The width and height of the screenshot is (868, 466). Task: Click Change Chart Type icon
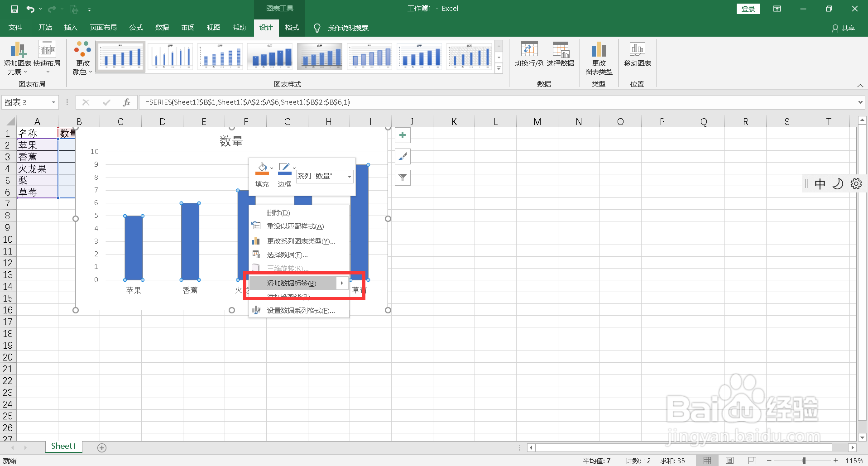click(x=599, y=58)
